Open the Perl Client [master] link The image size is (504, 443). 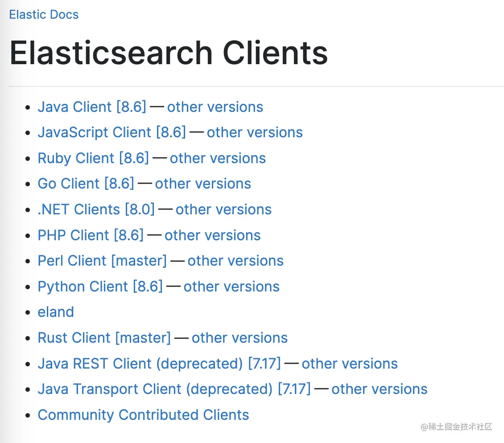click(x=102, y=261)
